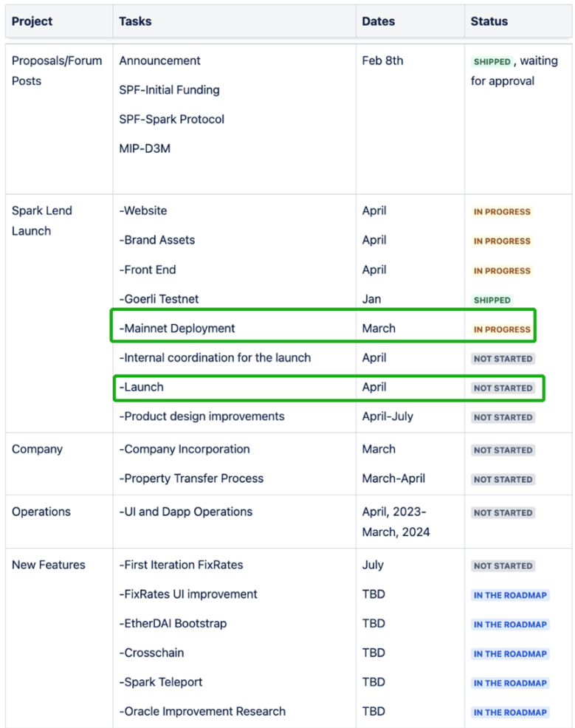Click the NOT STARTED badge in Launch row
Image resolution: width=575 pixels, height=728 pixels.
click(x=503, y=388)
